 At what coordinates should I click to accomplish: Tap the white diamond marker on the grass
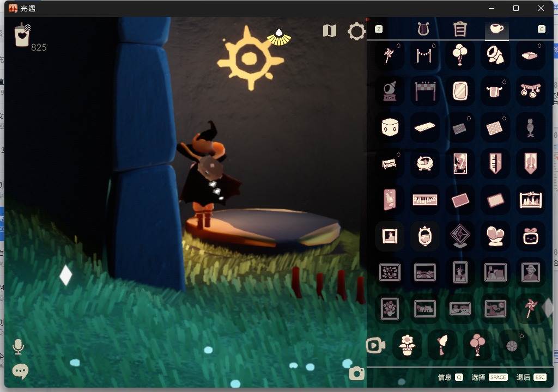[x=66, y=275]
